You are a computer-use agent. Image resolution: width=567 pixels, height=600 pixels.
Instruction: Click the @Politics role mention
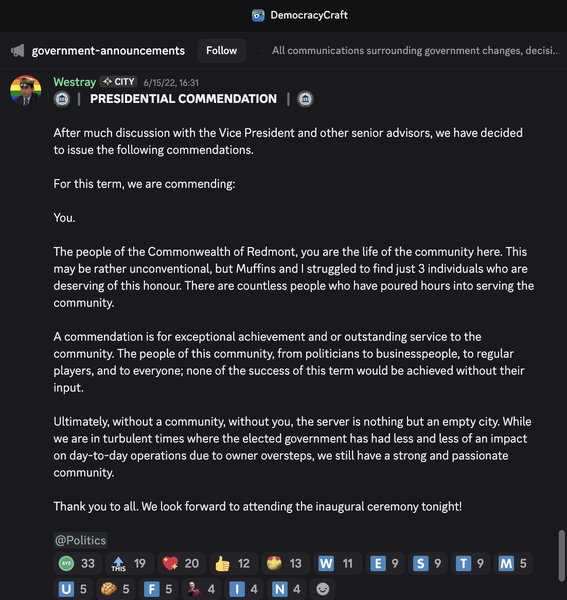coord(80,540)
